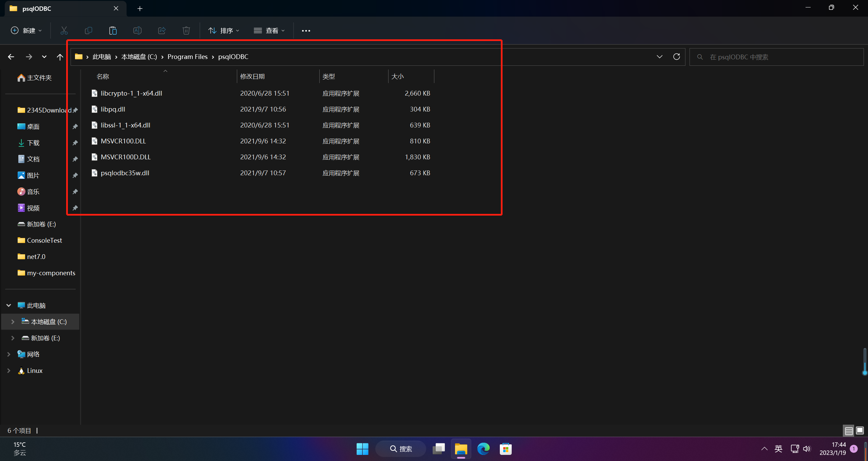Go forward with the right arrow
This screenshot has height=461, width=868.
29,57
